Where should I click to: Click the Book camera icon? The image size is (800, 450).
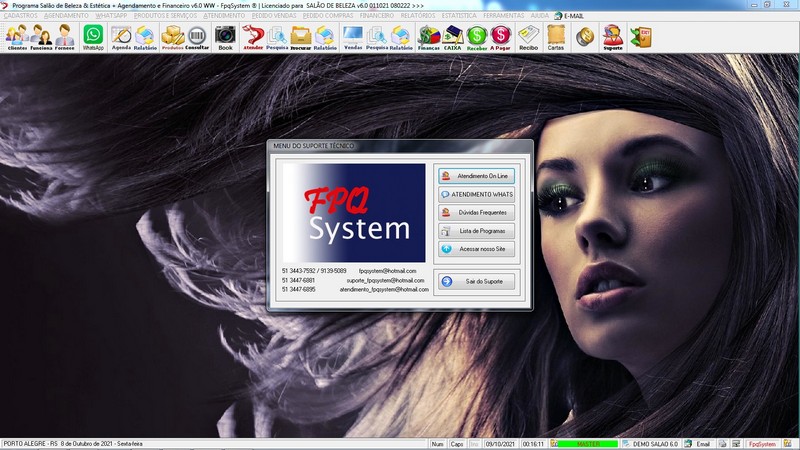coord(225,37)
